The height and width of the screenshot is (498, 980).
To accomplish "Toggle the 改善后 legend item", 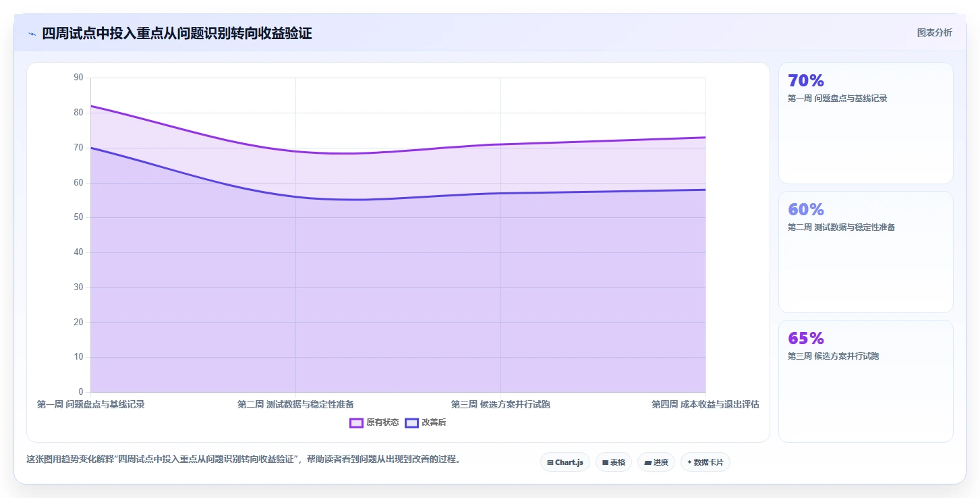I will tap(426, 422).
